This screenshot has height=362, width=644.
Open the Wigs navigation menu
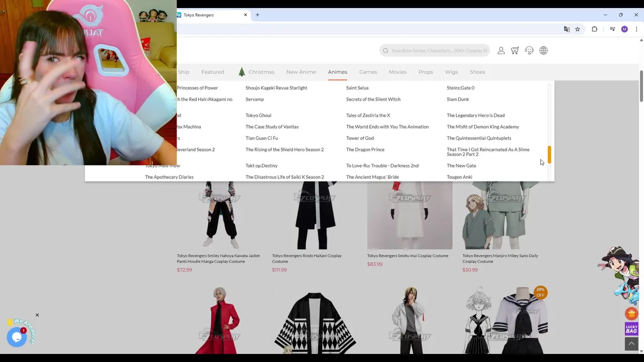[x=451, y=72]
